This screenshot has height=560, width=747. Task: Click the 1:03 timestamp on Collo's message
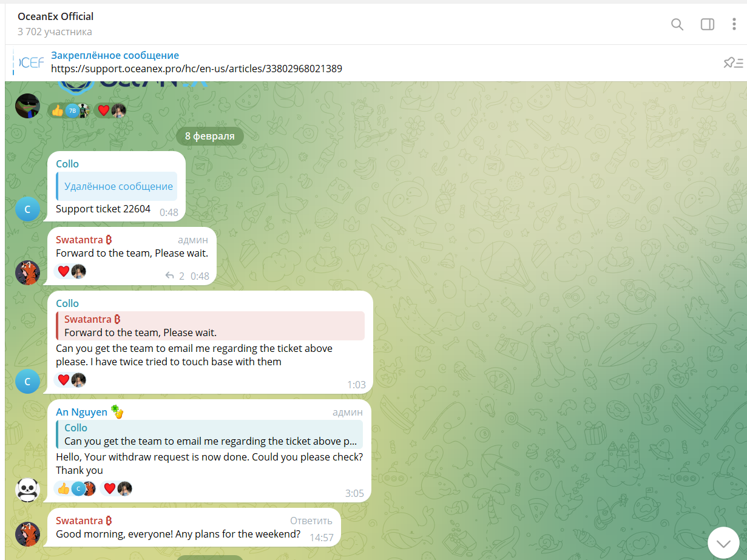(356, 385)
